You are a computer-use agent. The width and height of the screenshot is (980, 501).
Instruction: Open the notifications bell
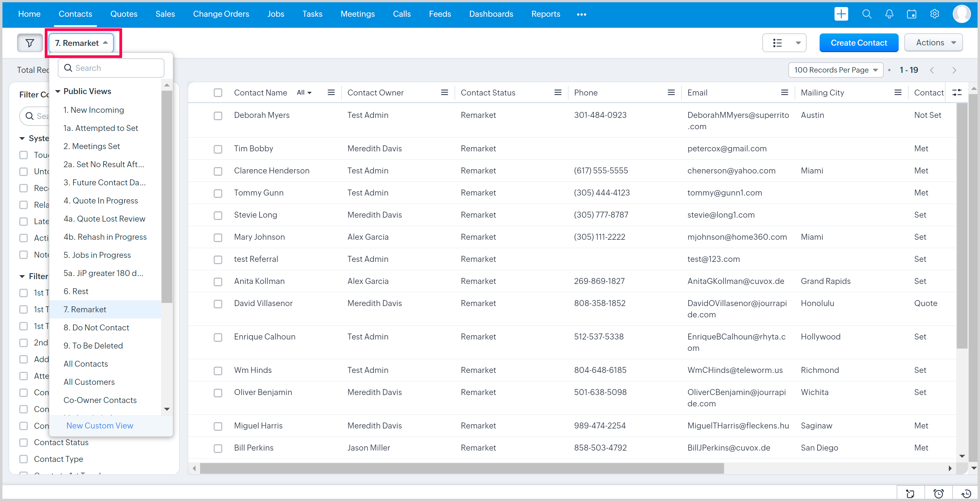pos(889,14)
